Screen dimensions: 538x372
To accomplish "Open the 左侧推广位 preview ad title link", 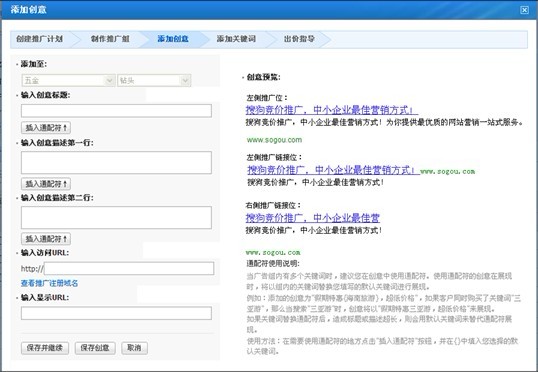I will pos(331,110).
